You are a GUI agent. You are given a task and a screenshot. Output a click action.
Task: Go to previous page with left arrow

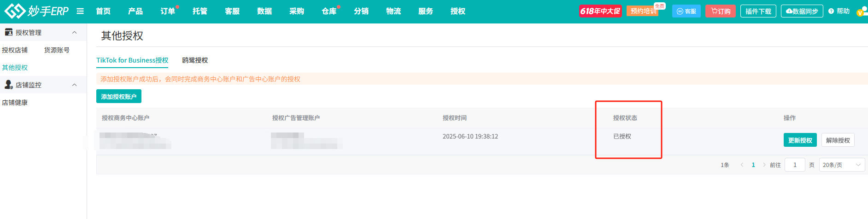click(742, 165)
